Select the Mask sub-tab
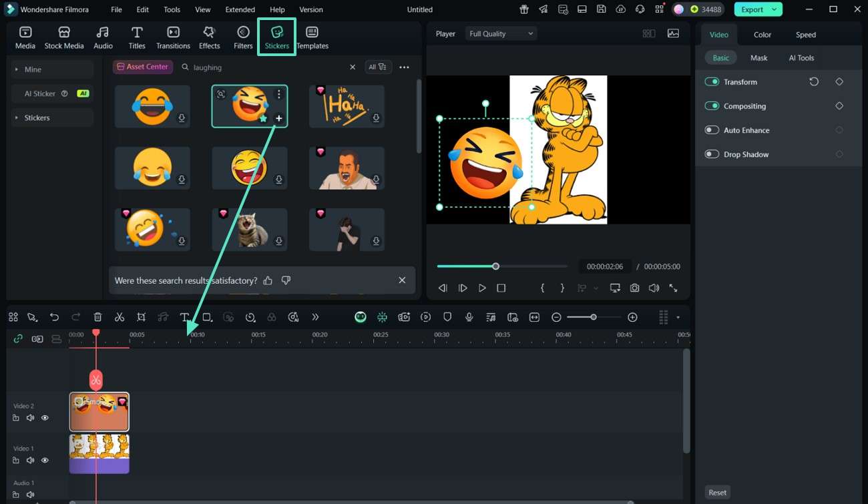This screenshot has height=504, width=868. point(758,58)
